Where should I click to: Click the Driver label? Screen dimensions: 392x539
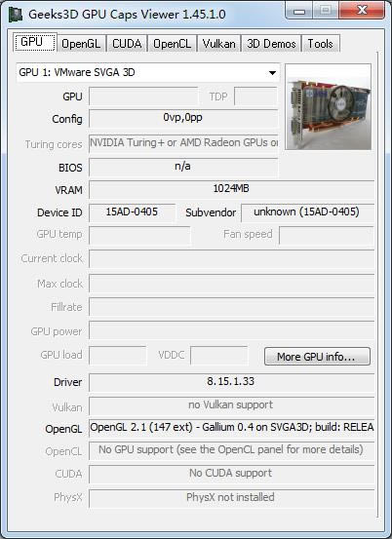pyautogui.click(x=67, y=382)
